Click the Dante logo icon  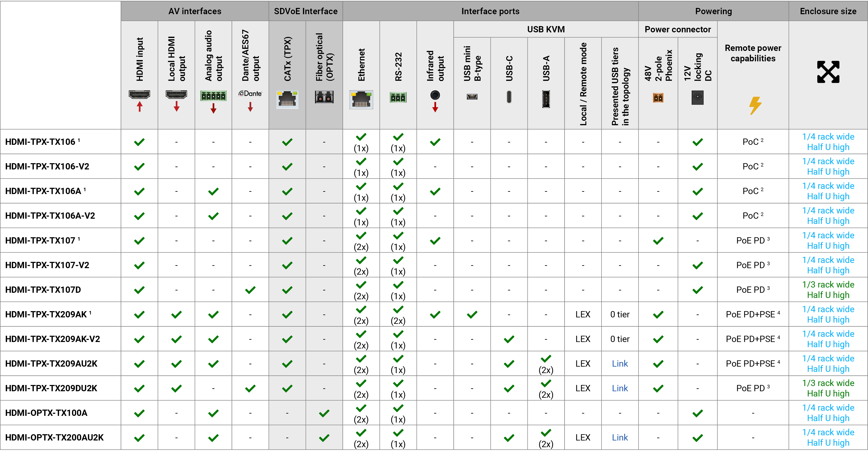(x=250, y=93)
